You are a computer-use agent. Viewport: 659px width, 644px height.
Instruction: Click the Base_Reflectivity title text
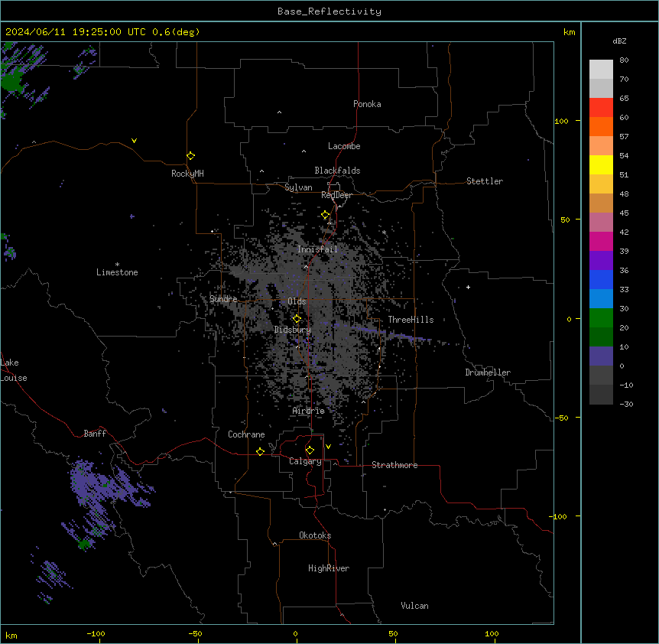(x=329, y=11)
